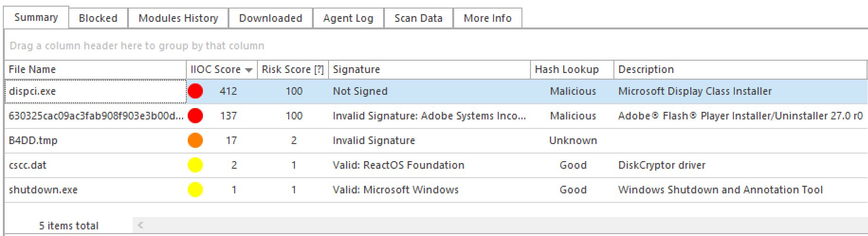This screenshot has height=236, width=868.
Task: Click the Description column header
Action: (646, 70)
